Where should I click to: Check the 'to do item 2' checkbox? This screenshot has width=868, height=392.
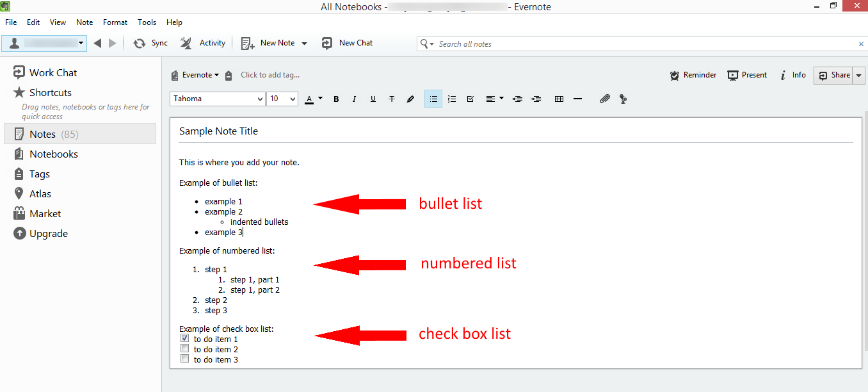click(x=184, y=349)
